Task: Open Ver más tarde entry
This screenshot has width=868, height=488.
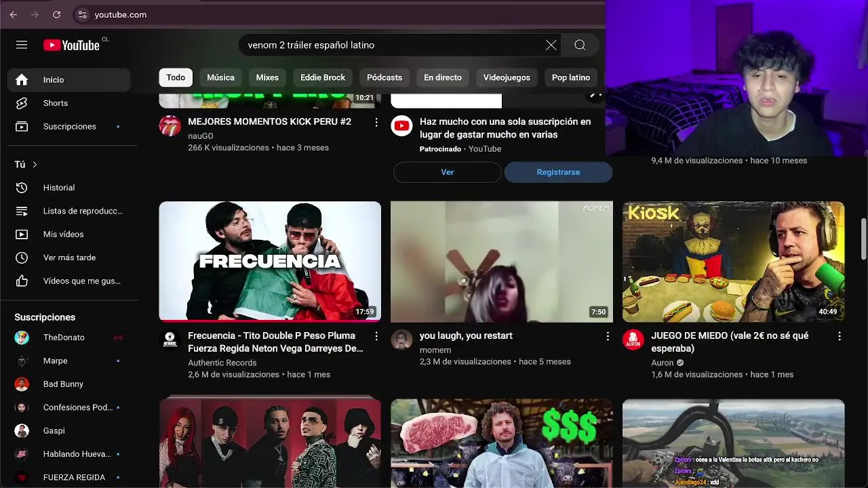Action: point(68,258)
